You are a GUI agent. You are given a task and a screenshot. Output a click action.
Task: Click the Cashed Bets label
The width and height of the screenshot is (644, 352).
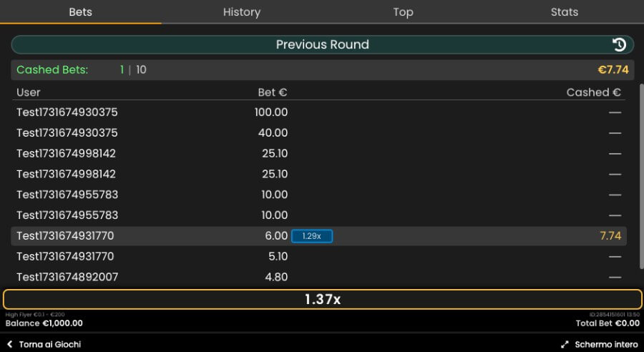tap(52, 70)
